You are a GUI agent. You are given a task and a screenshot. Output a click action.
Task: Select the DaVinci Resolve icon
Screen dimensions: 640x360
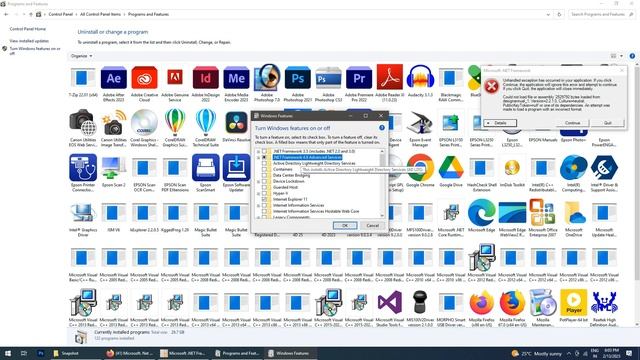236,122
